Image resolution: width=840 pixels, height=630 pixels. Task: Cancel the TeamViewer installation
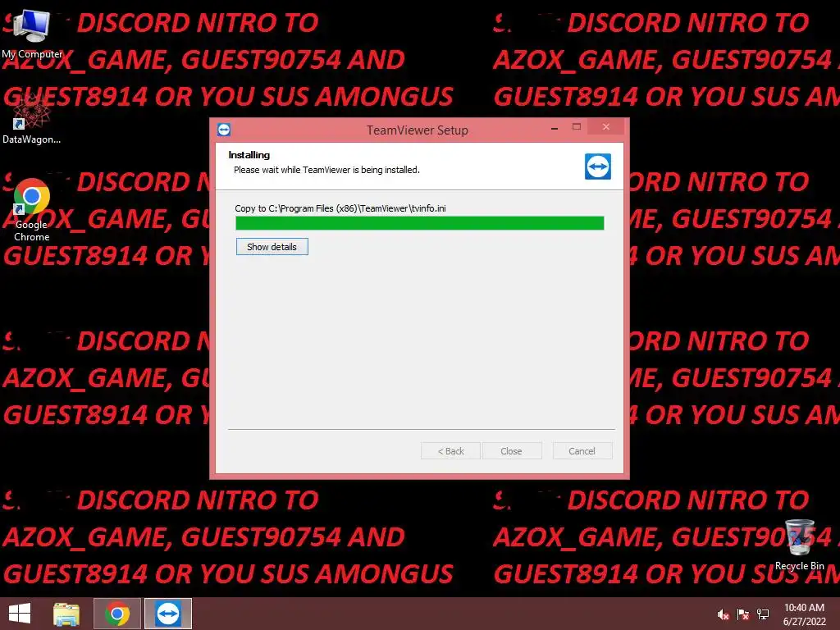tap(582, 451)
